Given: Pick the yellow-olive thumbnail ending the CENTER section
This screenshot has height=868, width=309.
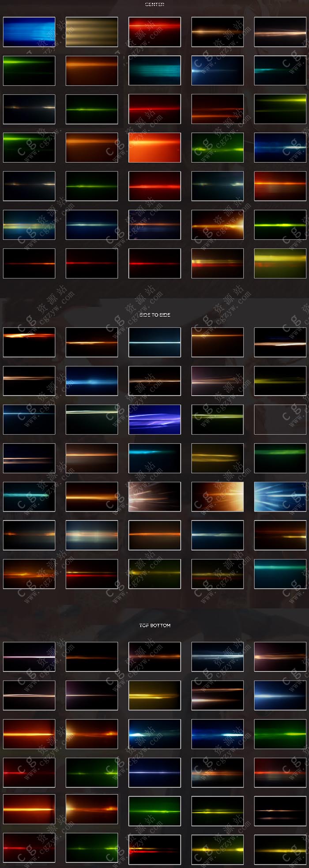Looking at the screenshot, I should (280, 263).
